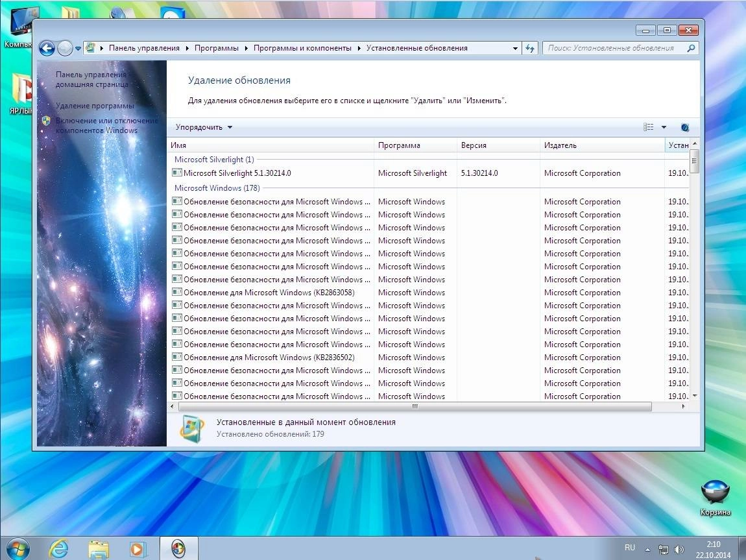Select 'Программы' breadcrumb segment
Image resolution: width=746 pixels, height=560 pixels.
(x=217, y=48)
